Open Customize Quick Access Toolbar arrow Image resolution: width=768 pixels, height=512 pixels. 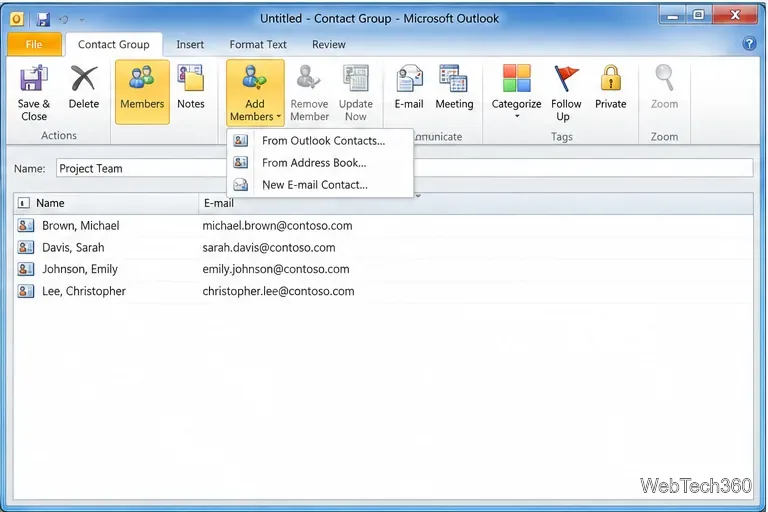click(82, 20)
